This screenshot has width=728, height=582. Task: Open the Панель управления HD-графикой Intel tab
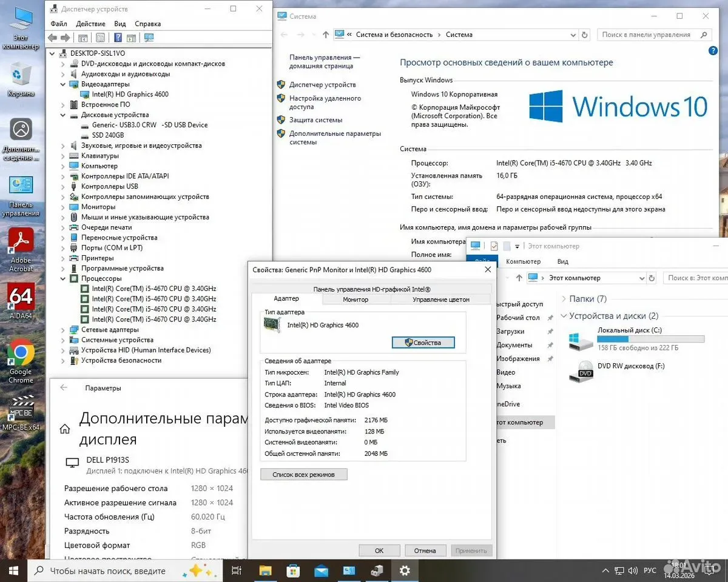point(372,289)
